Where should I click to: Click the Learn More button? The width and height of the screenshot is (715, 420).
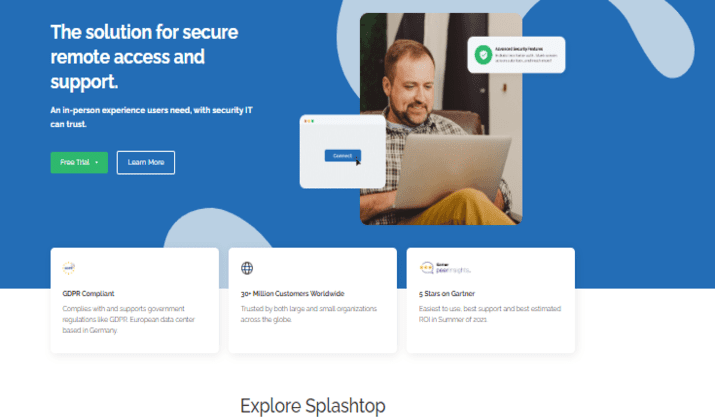point(145,162)
